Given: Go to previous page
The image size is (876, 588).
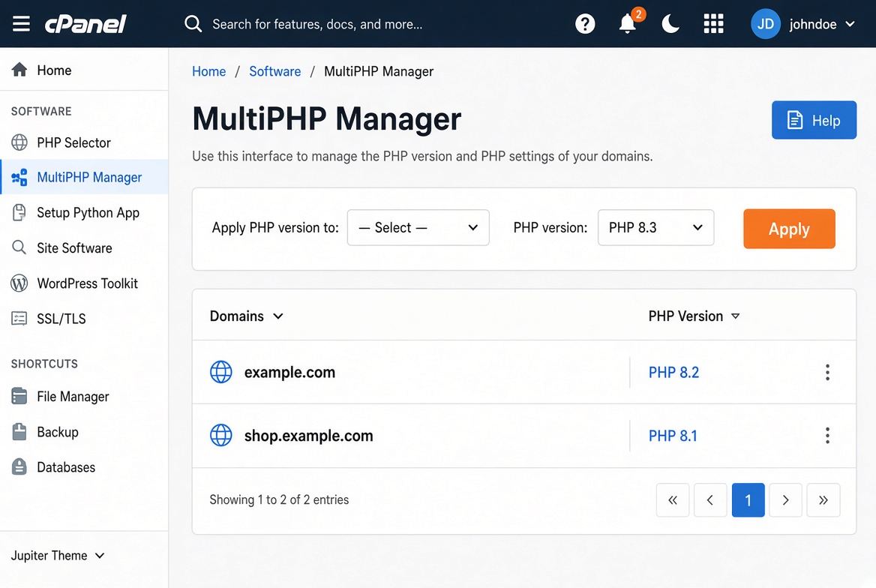Looking at the screenshot, I should pyautogui.click(x=710, y=499).
